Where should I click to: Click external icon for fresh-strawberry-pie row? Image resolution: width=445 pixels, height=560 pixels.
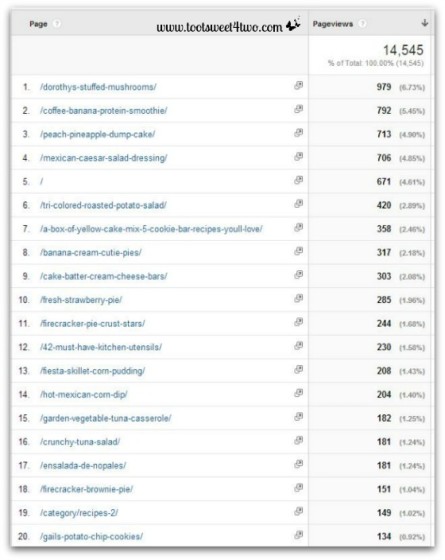pos(299,298)
